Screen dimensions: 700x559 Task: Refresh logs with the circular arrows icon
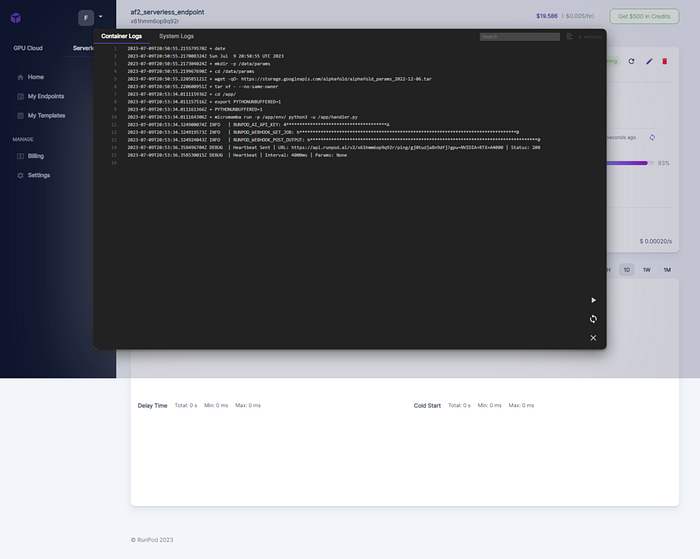point(593,319)
